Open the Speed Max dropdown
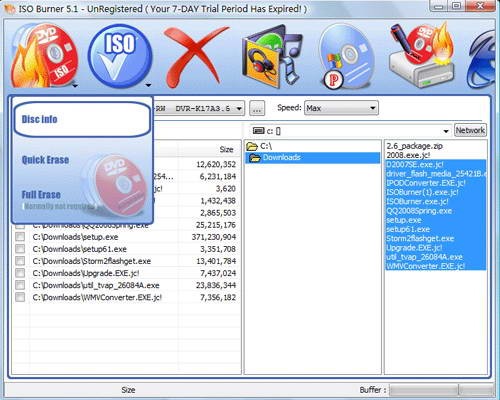Image resolution: width=500 pixels, height=400 pixels. point(341,108)
